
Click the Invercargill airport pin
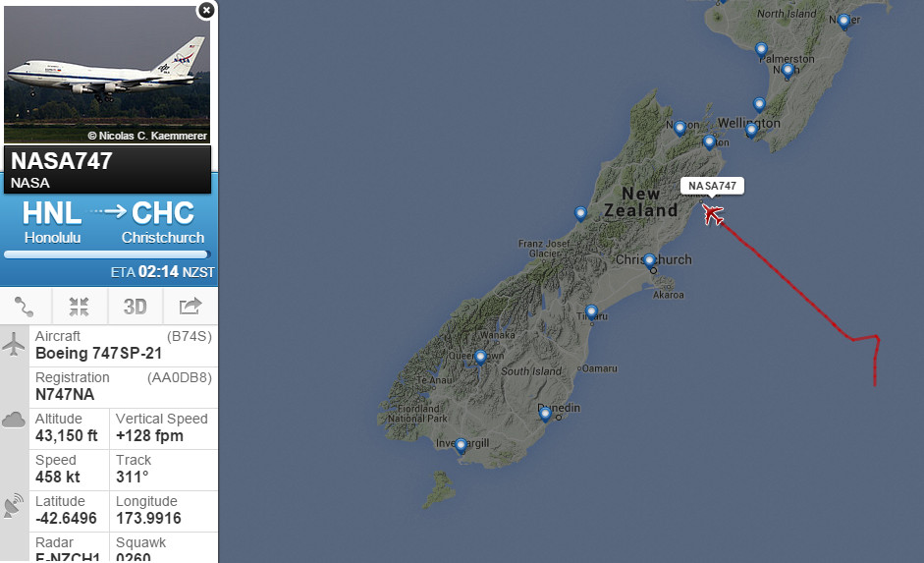click(461, 445)
